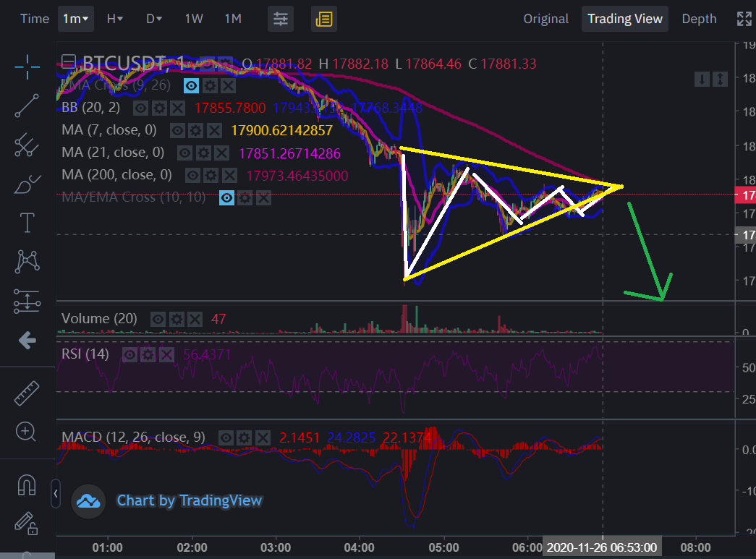Open the H hourly interval dropdown
This screenshot has width=756, height=559.
click(x=115, y=19)
